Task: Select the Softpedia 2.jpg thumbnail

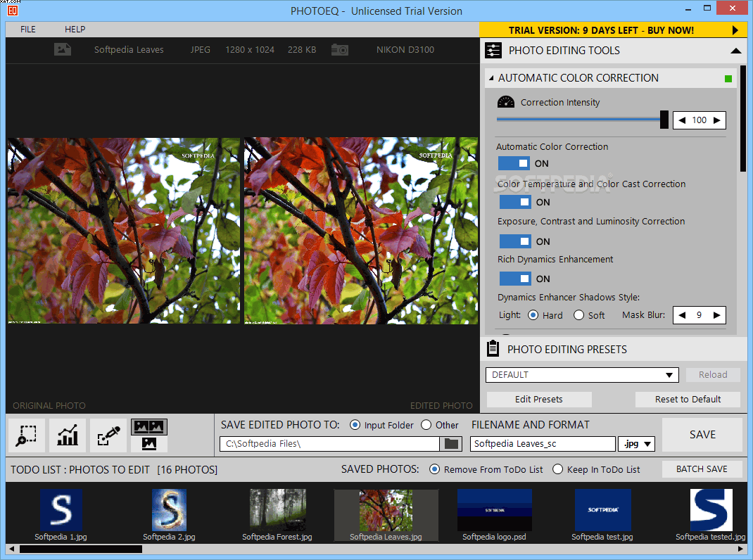Action: (x=169, y=515)
